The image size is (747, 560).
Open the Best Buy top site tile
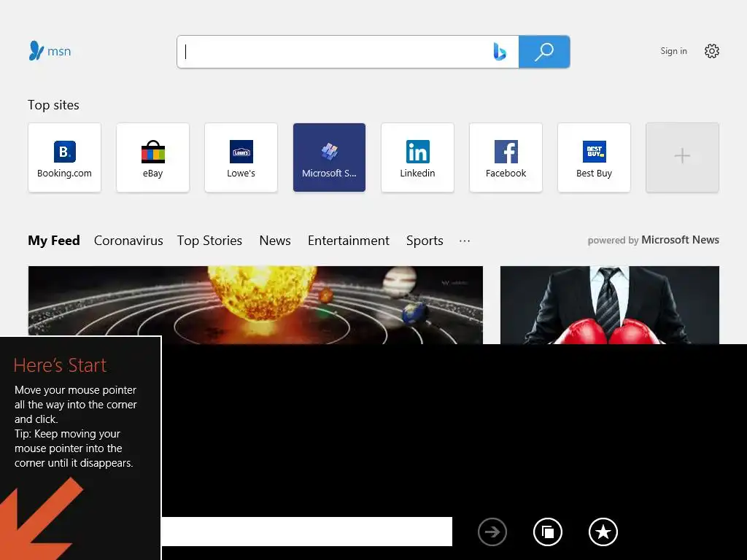tap(594, 157)
